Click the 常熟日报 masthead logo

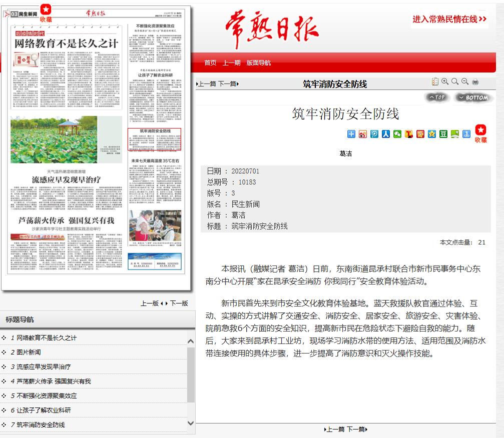pos(272,28)
